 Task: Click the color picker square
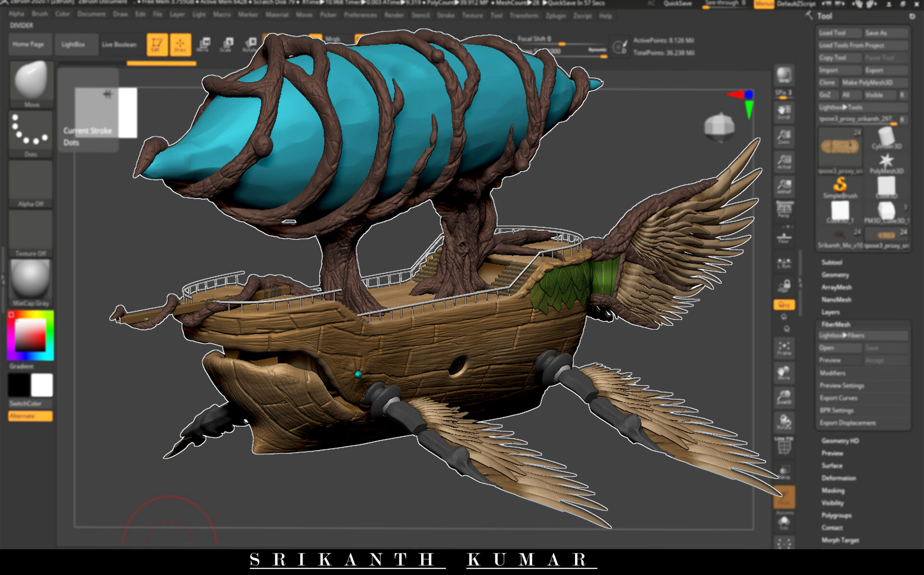30,335
